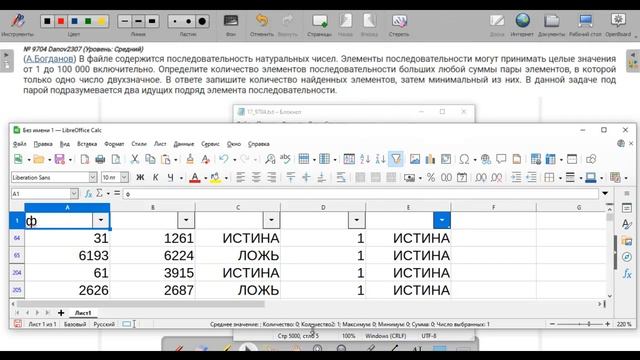Click the zoom in plus button
This screenshot has height=360, width=640.
point(608,324)
